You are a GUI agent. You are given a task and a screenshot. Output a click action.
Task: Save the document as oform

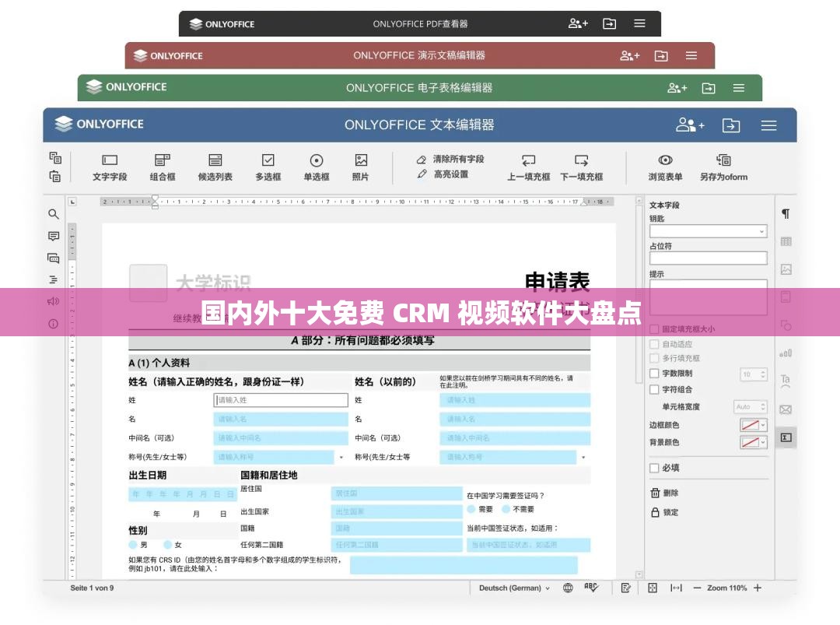click(x=724, y=167)
